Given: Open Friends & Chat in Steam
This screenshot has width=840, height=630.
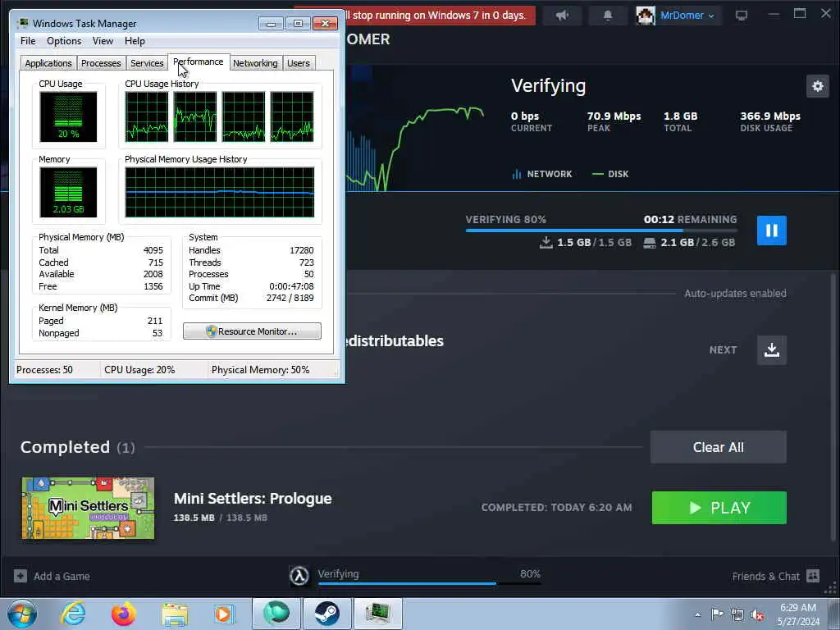Looking at the screenshot, I should [765, 576].
